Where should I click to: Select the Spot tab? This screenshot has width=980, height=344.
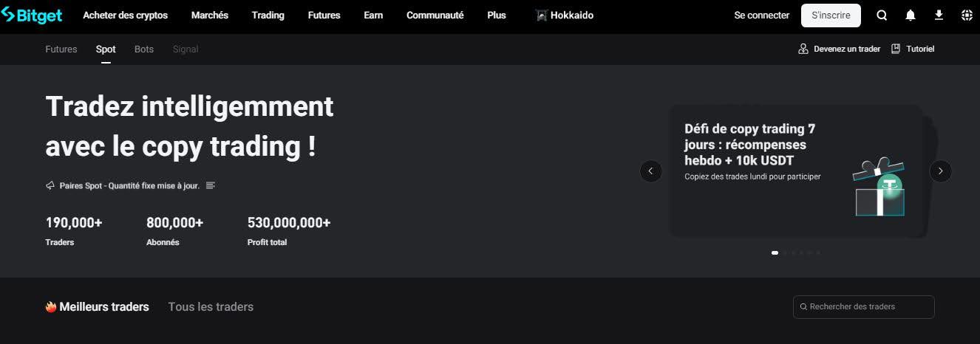[106, 49]
